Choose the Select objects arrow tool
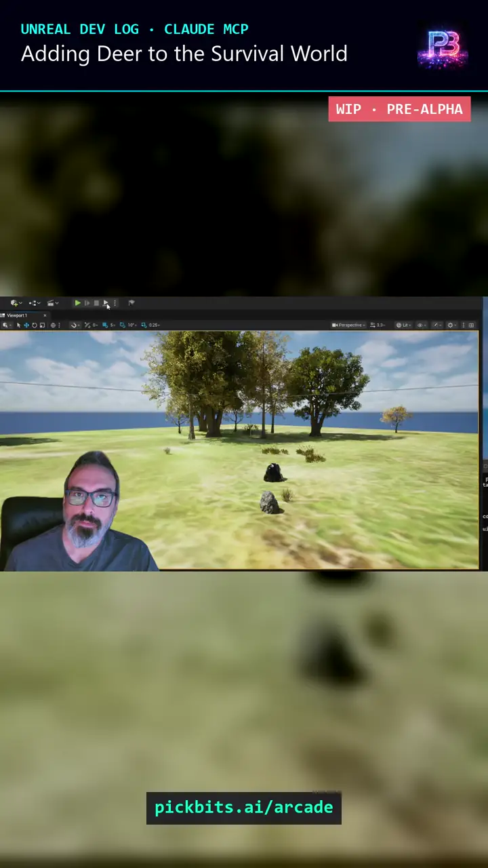Image resolution: width=488 pixels, height=868 pixels. (x=19, y=325)
